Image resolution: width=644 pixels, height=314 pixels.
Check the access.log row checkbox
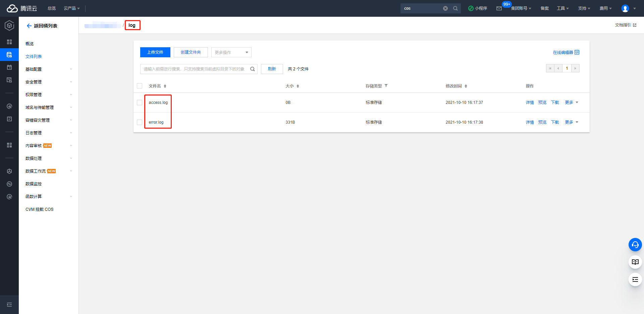140,103
